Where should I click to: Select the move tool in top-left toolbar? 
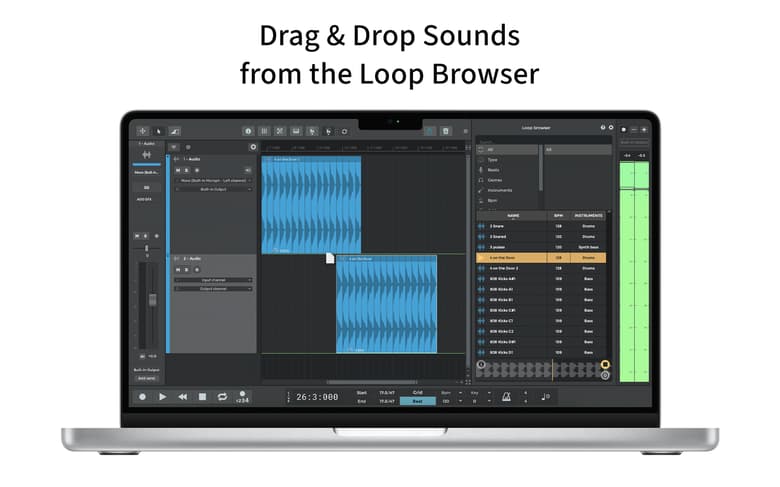coord(142,130)
